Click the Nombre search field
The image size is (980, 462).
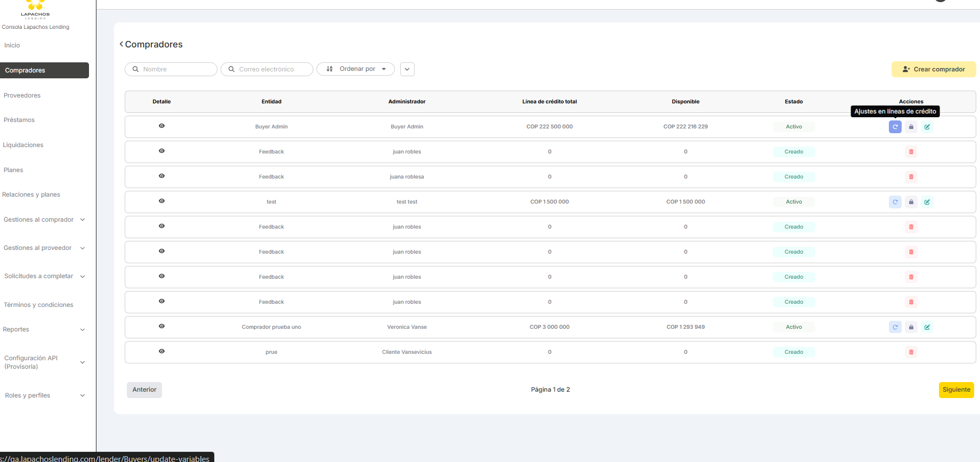click(172, 69)
